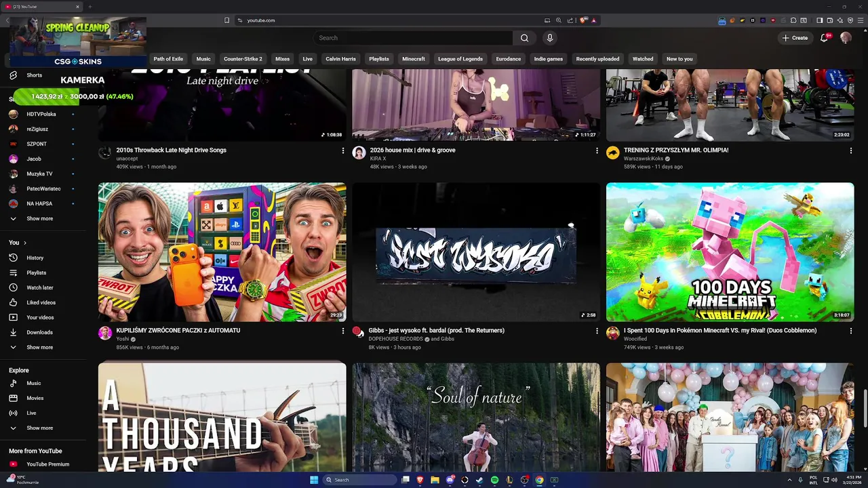Open the account avatar menu
868x488 pixels.
pyautogui.click(x=846, y=38)
